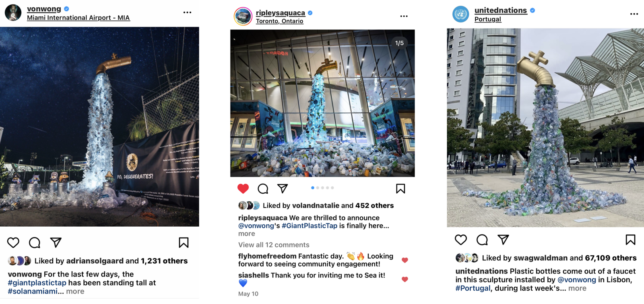Comment bubble icon on ripleysaquaca post
The height and width of the screenshot is (304, 644).
coord(263,188)
